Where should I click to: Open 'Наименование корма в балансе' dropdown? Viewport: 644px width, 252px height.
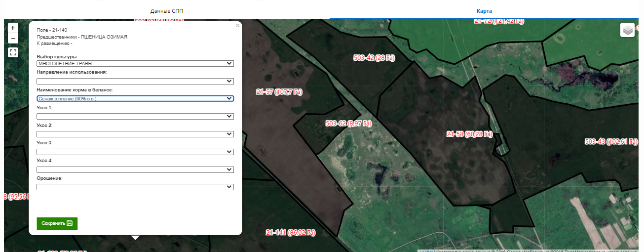pos(135,99)
